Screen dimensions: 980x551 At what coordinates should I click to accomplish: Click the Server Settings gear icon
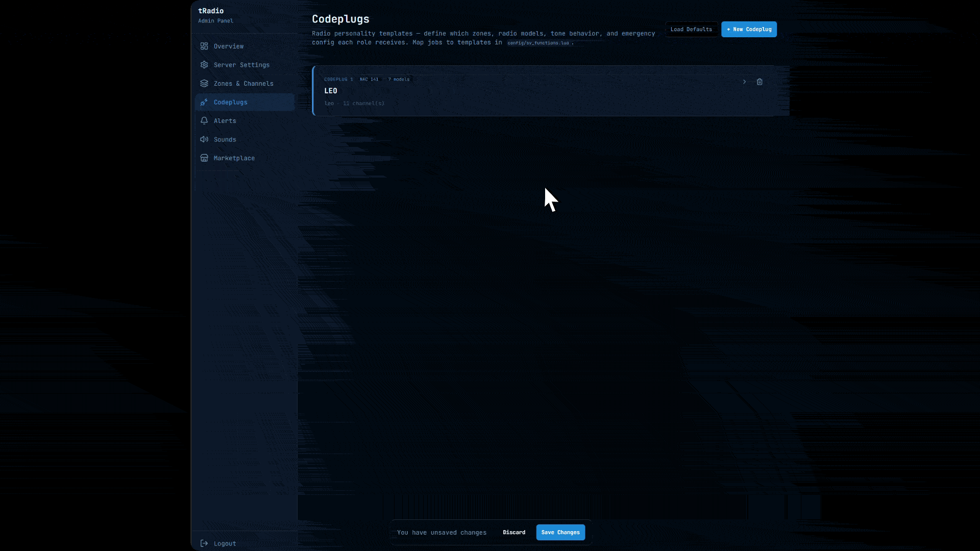(x=204, y=65)
